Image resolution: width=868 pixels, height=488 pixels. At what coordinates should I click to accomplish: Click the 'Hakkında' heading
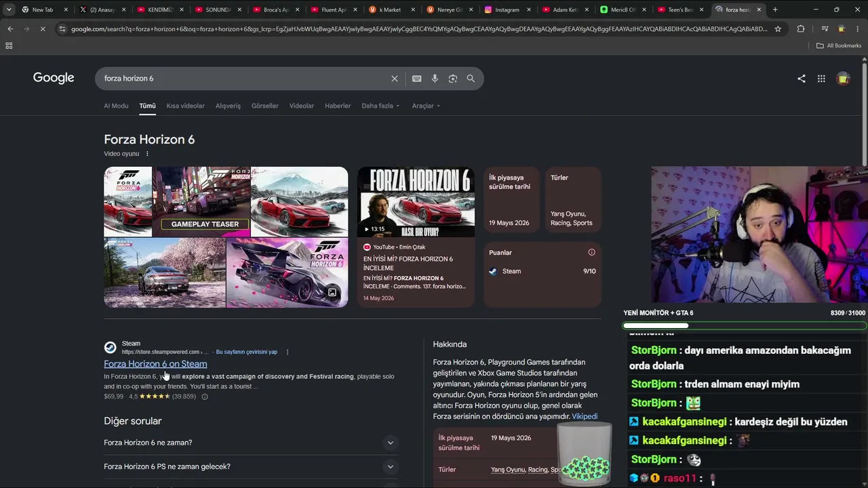coord(450,344)
